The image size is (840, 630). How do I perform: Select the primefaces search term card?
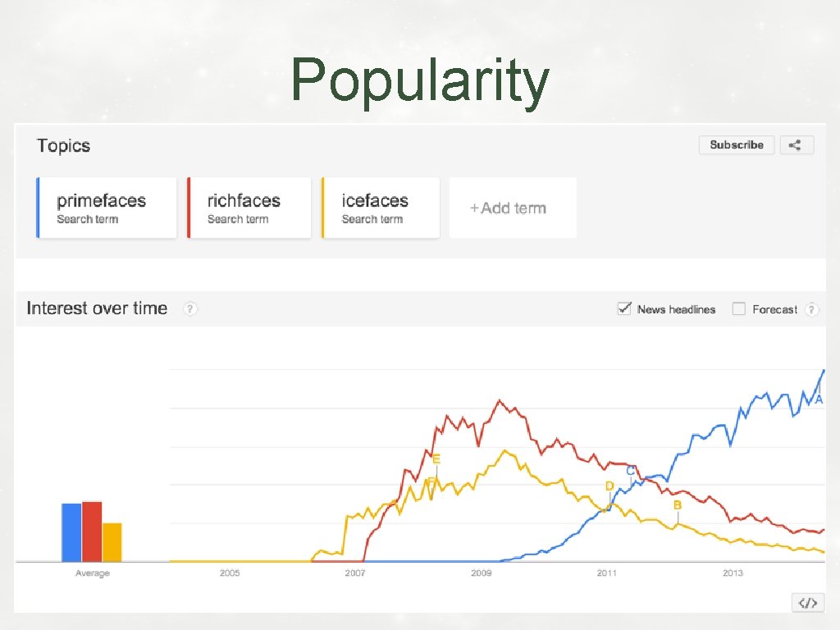107,208
